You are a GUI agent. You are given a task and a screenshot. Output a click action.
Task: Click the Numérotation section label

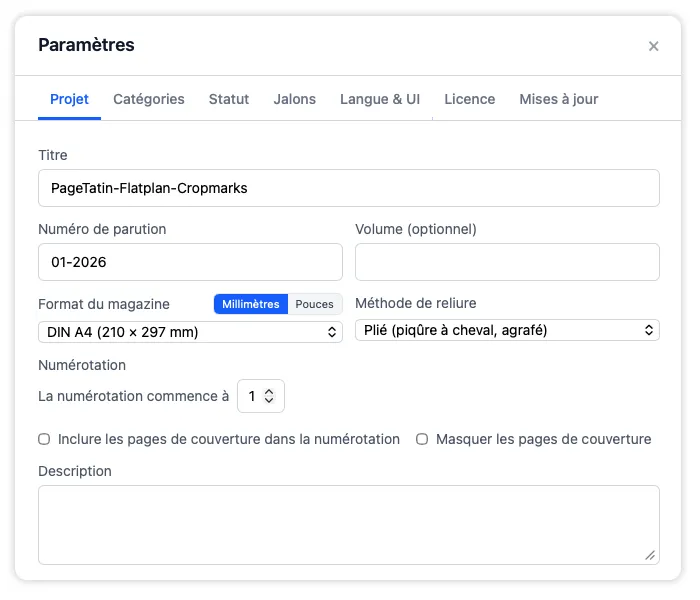click(x=82, y=365)
